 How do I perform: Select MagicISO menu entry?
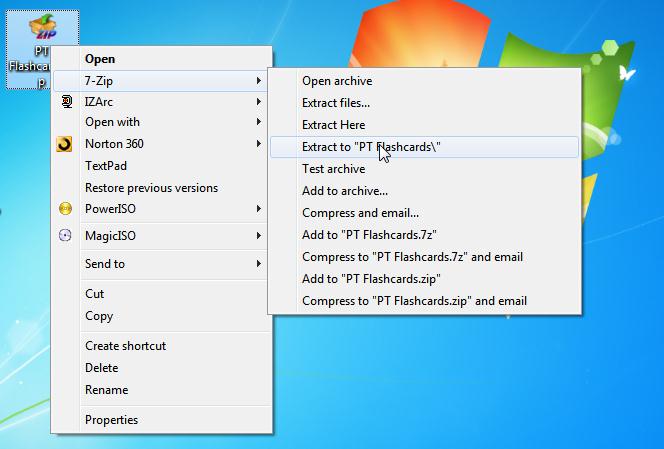[161, 236]
